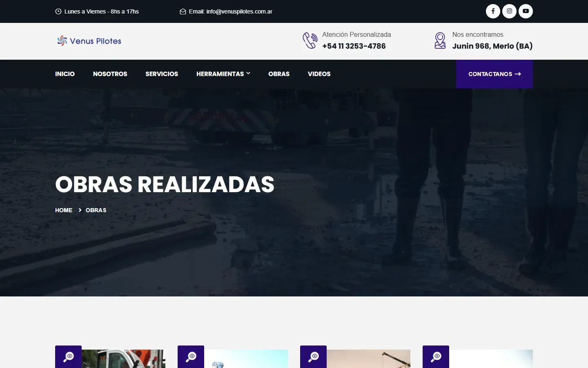Open the Servicios menu item
The image size is (588, 368).
(162, 74)
